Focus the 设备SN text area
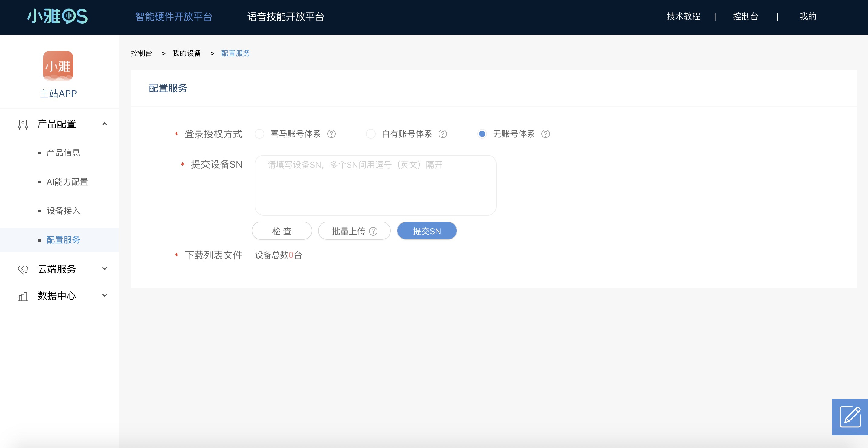 (x=375, y=185)
